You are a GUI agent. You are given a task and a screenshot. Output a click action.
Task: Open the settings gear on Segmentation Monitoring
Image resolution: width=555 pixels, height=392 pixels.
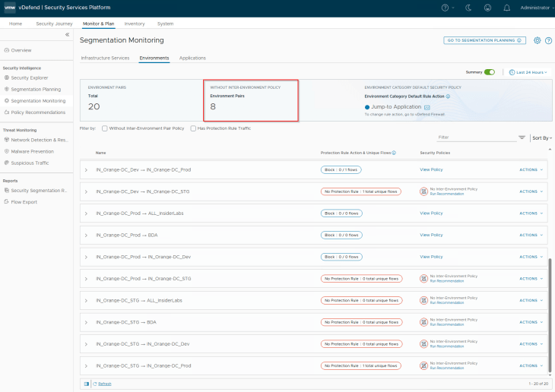(x=537, y=40)
